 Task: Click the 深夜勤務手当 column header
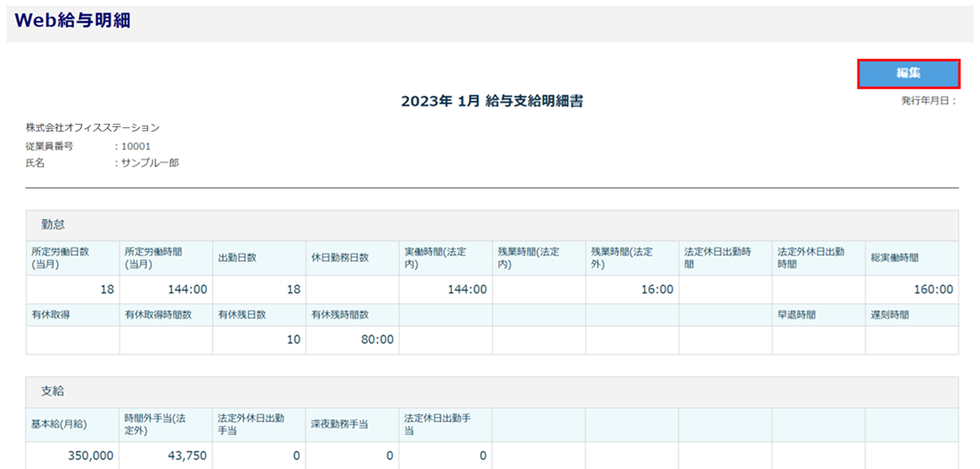pyautogui.click(x=353, y=424)
